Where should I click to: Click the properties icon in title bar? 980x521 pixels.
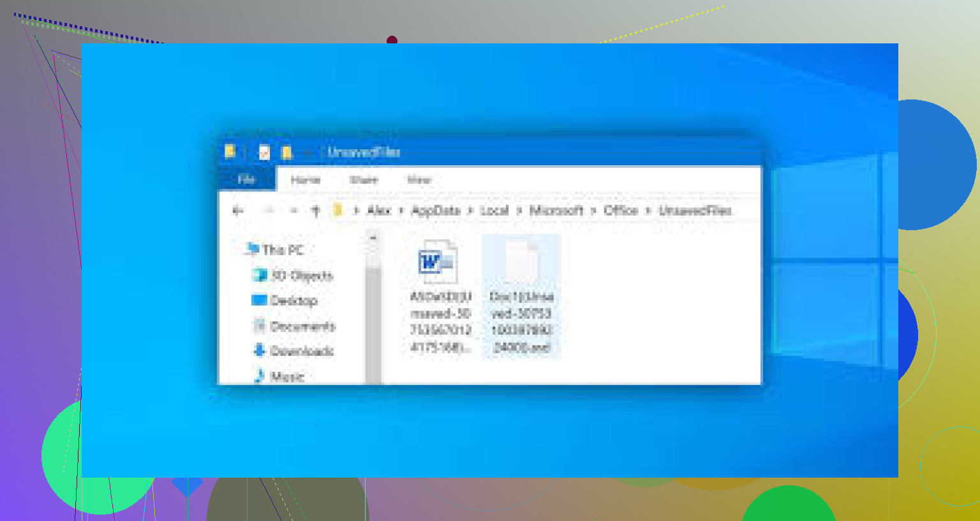pos(264,152)
